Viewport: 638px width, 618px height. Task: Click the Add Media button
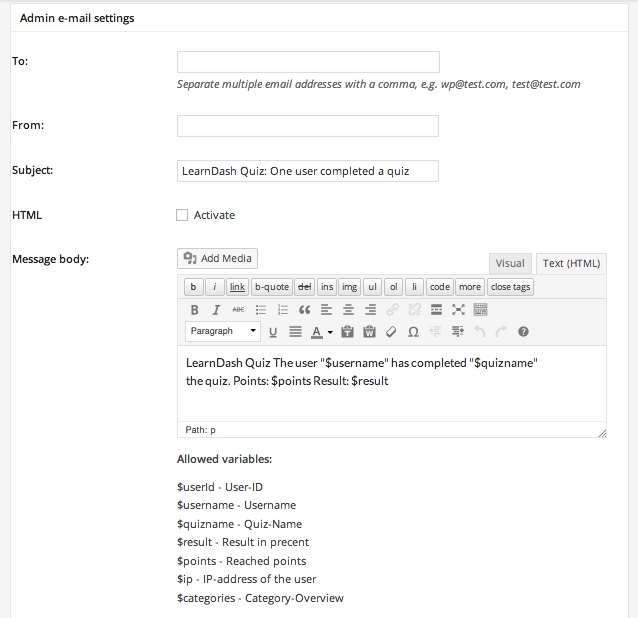click(x=217, y=259)
